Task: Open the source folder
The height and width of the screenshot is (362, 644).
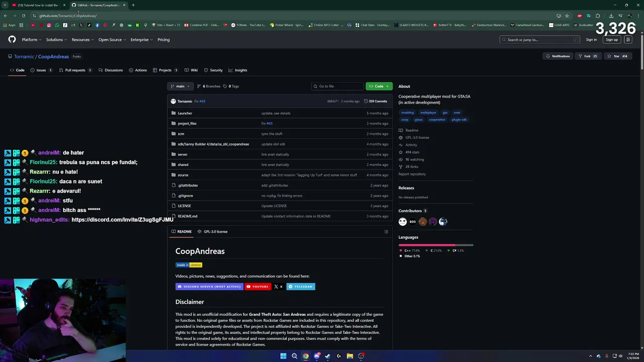Action: tap(183, 175)
